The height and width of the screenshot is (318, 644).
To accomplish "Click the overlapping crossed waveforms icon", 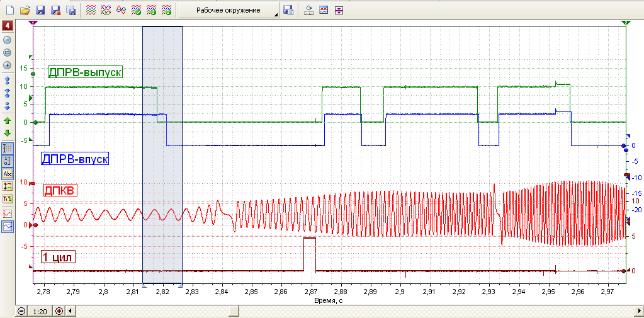I will (x=106, y=10).
